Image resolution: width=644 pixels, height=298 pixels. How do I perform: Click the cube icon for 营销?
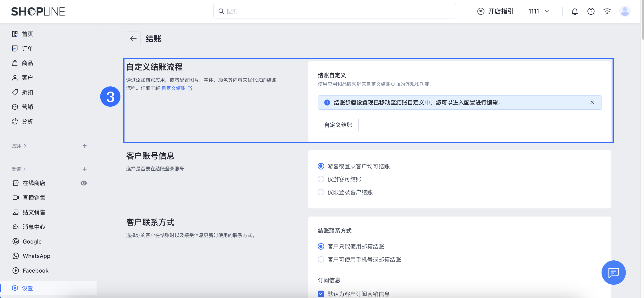(15, 107)
